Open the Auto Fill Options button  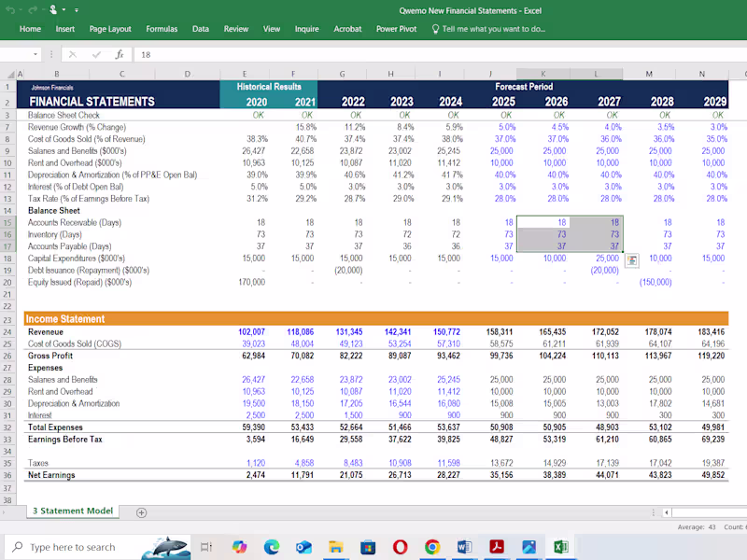(x=632, y=259)
